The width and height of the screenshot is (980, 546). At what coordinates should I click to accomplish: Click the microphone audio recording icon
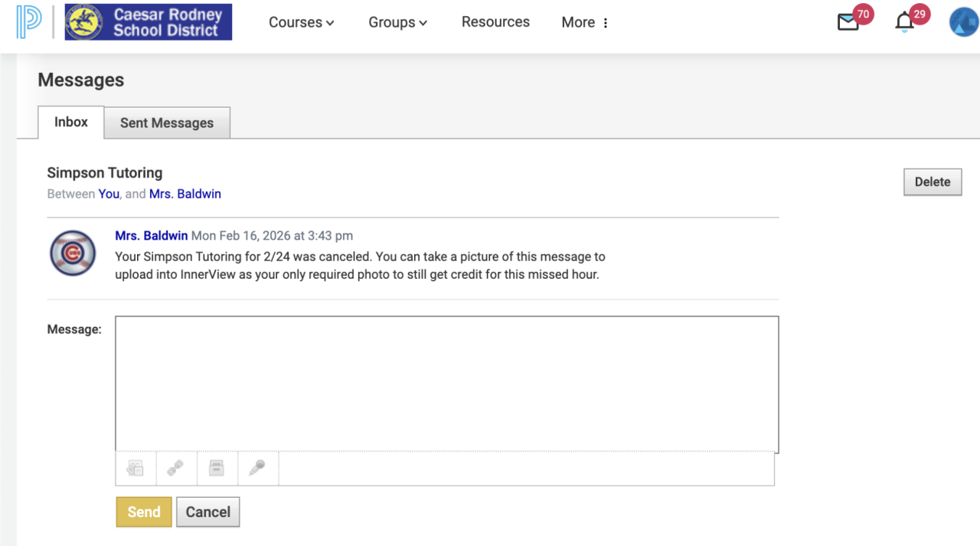(257, 469)
